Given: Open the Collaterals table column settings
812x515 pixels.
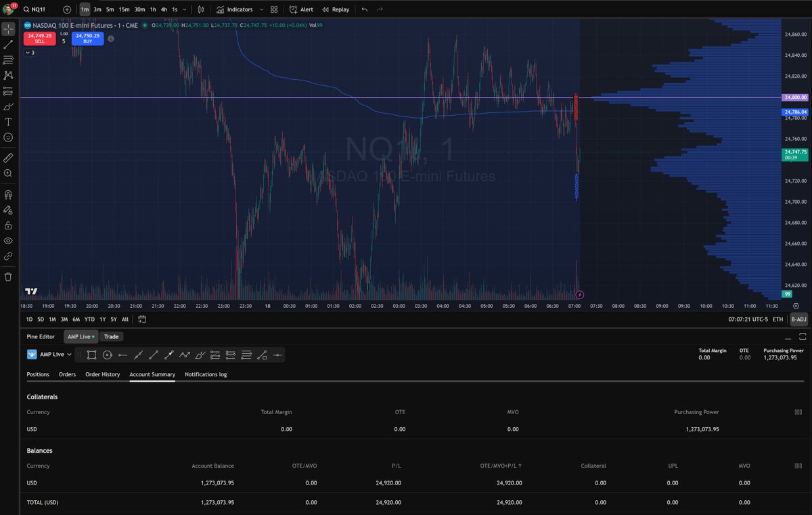Looking at the screenshot, I should (798, 411).
